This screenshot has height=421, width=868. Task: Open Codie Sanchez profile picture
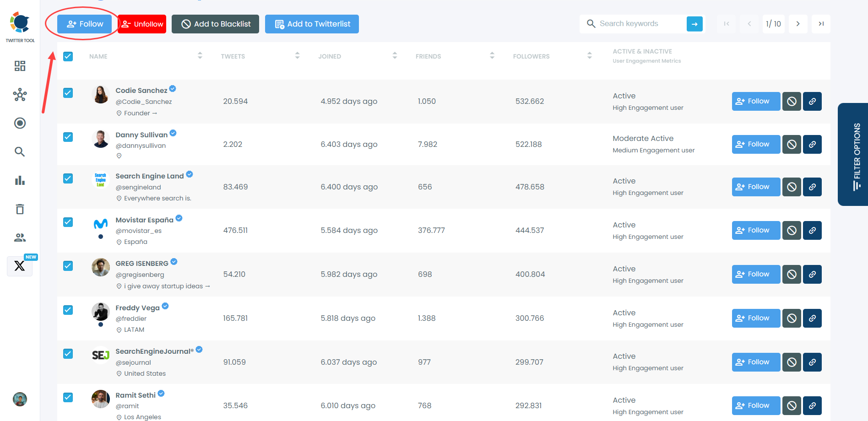click(101, 94)
